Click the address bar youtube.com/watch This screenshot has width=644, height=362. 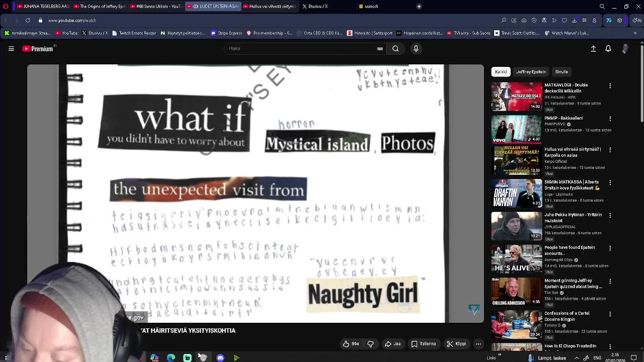pos(72,21)
